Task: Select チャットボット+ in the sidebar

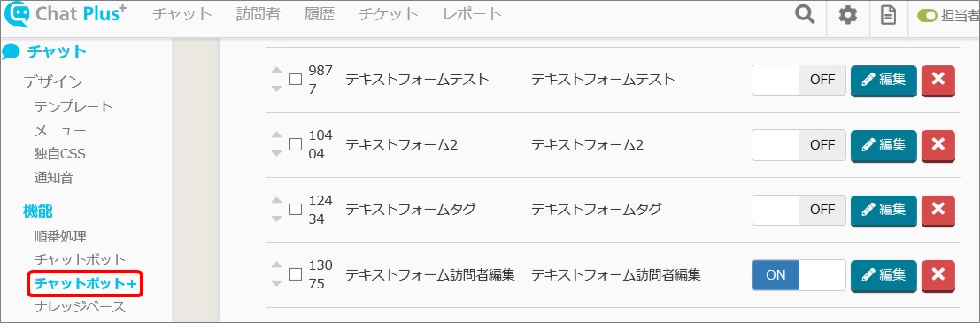Action: click(x=86, y=284)
